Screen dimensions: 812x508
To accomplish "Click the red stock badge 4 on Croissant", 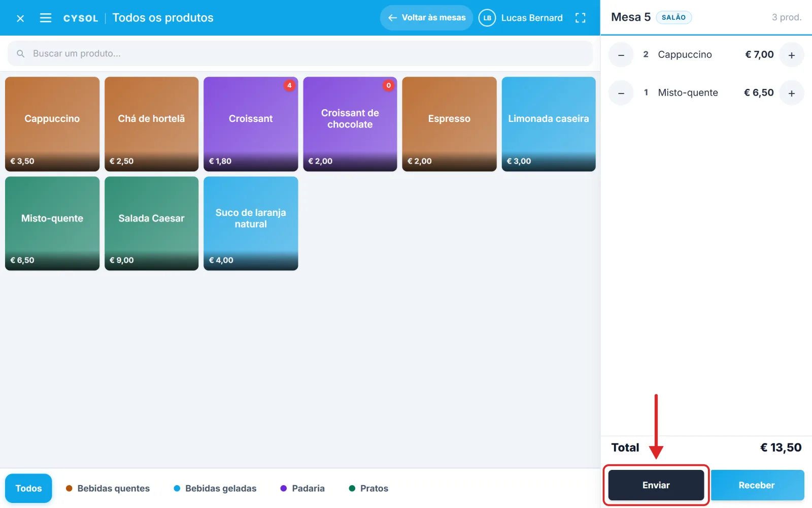I will pos(289,85).
